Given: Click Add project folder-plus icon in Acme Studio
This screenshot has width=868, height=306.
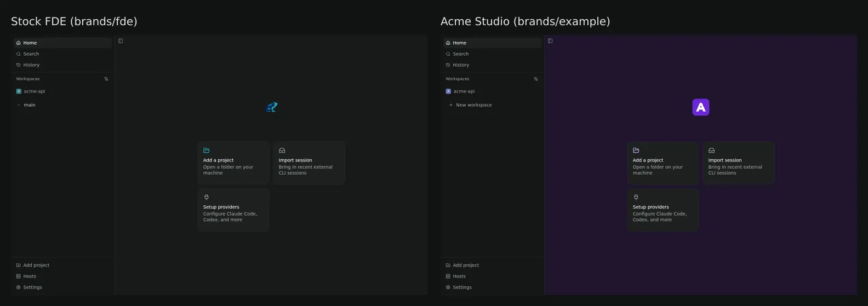Looking at the screenshot, I should (x=448, y=265).
